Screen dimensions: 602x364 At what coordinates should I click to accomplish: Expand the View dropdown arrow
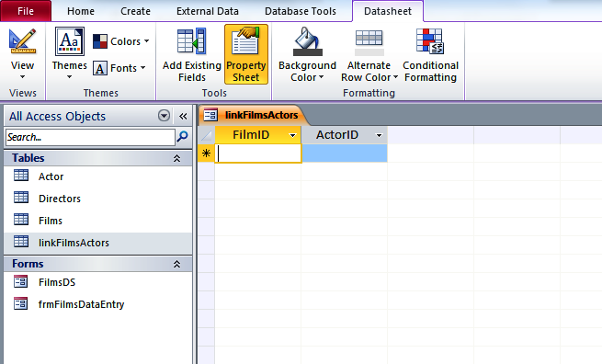pos(22,77)
